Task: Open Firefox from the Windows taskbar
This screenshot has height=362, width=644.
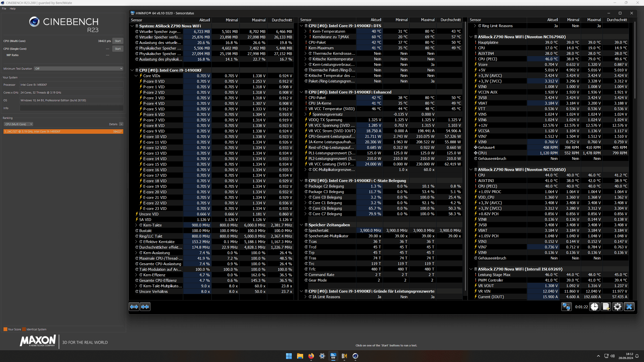Action: (x=311, y=356)
